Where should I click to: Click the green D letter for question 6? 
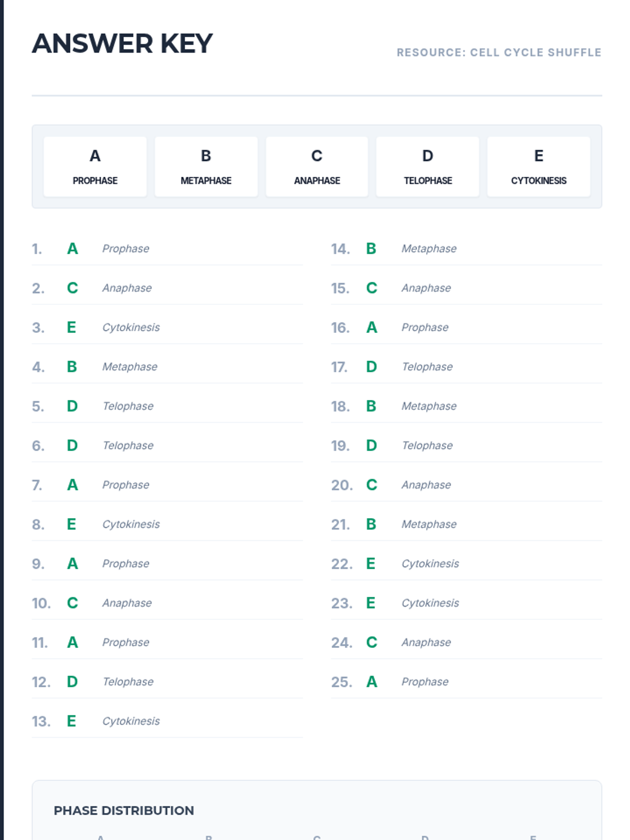click(72, 446)
